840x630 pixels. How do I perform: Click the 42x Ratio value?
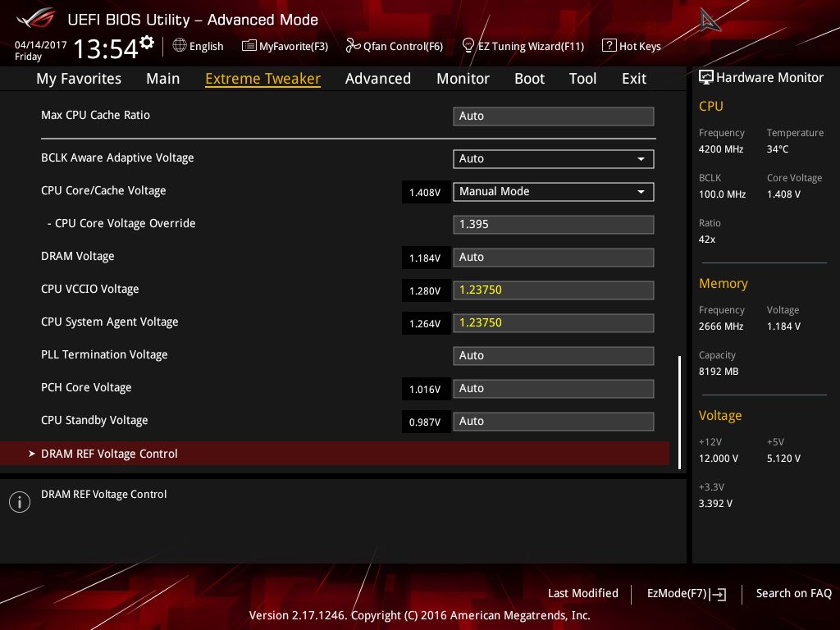click(x=707, y=240)
